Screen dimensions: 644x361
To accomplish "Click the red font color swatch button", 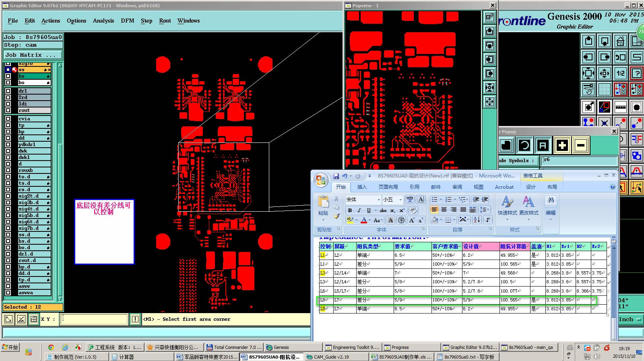I will click(364, 220).
